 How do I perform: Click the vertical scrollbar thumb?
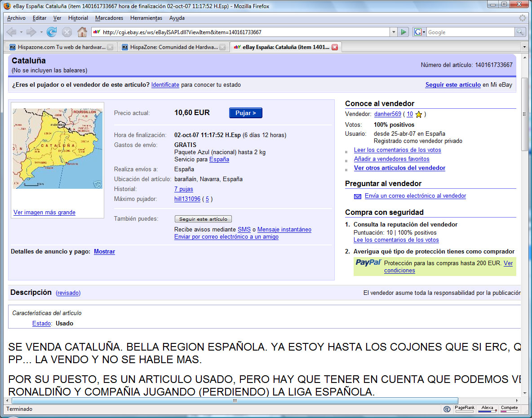[x=524, y=114]
